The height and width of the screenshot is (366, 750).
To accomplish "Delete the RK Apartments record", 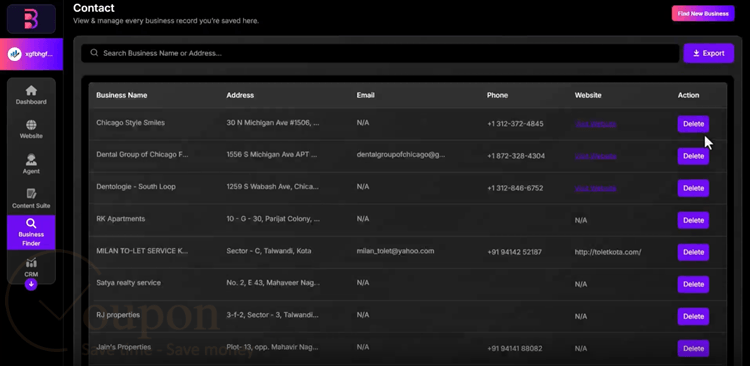I will (693, 220).
